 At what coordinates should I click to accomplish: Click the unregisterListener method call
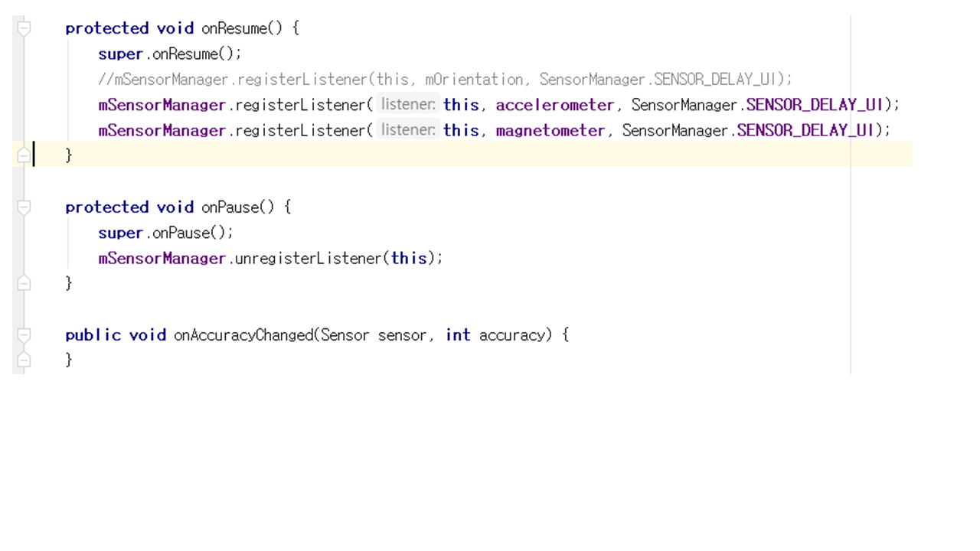point(308,259)
